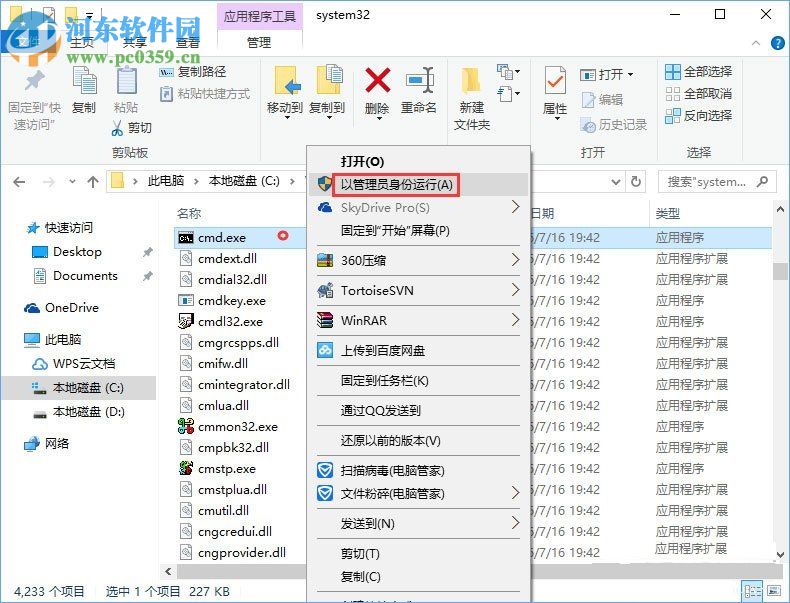Click the large icons view icon in status bar
The height and width of the screenshot is (603, 790).
(x=773, y=591)
